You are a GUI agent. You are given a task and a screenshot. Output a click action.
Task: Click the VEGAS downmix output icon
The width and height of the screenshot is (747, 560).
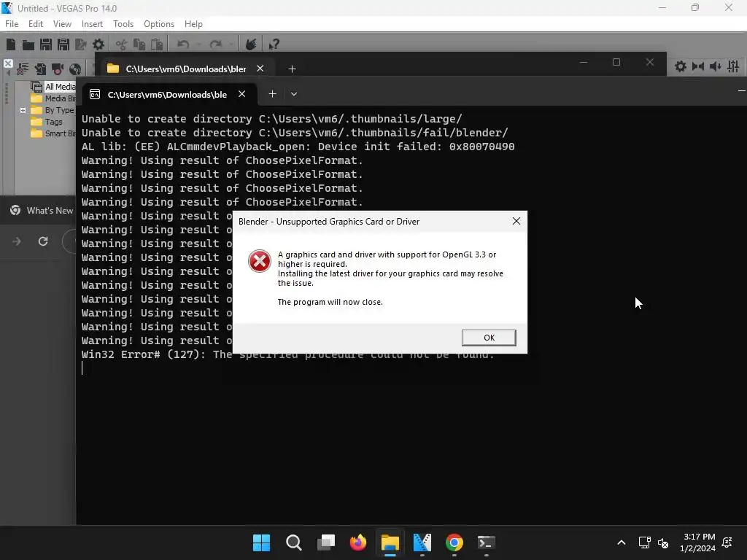point(698,66)
